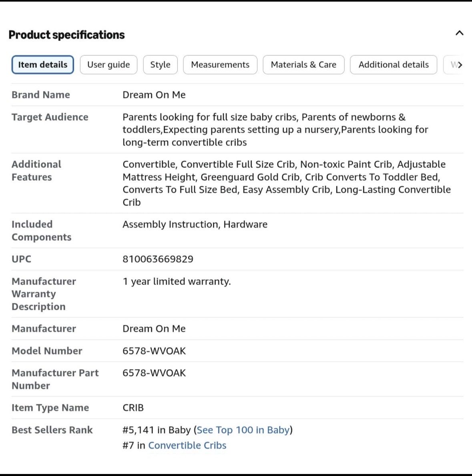Screen dimensions: 472x476
Task: Switch to Additional details tab
Action: 394,65
